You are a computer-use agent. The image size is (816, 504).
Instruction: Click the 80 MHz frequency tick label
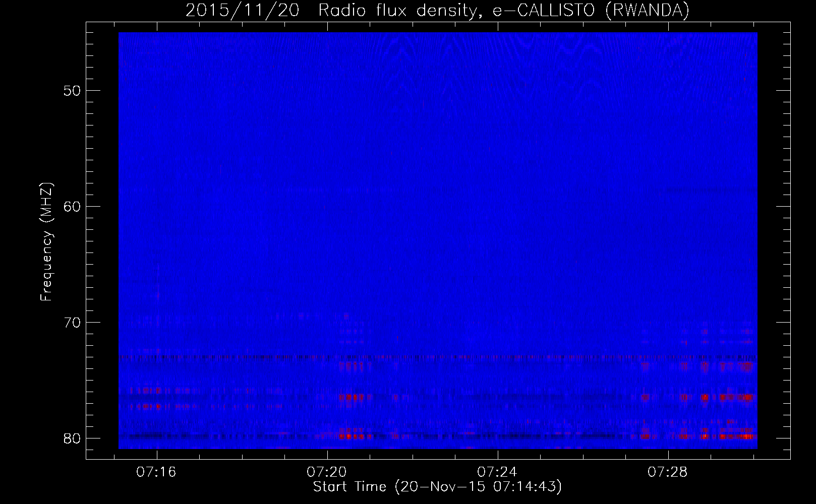tap(72, 438)
